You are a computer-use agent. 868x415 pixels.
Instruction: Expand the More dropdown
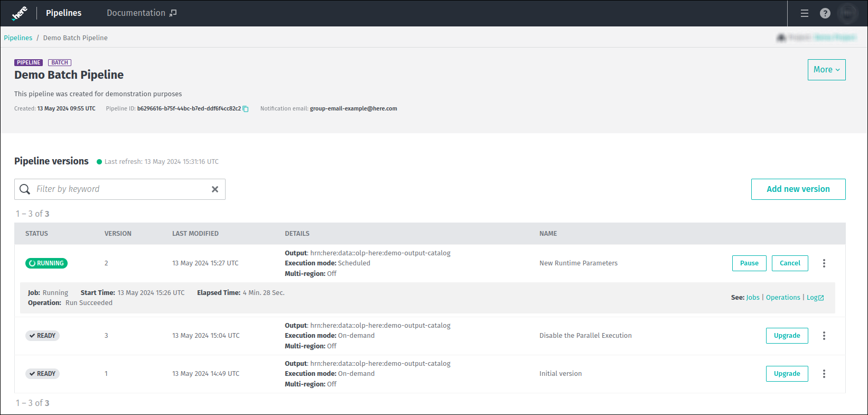point(827,70)
